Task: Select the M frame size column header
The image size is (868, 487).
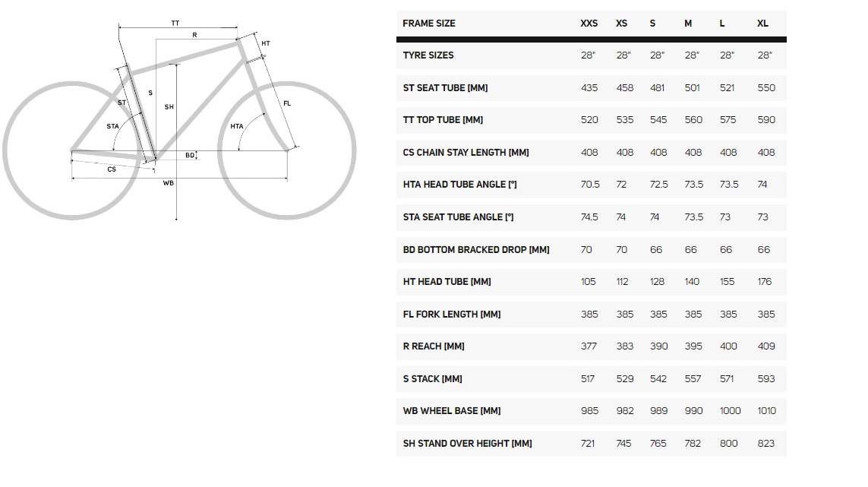Action: 688,24
